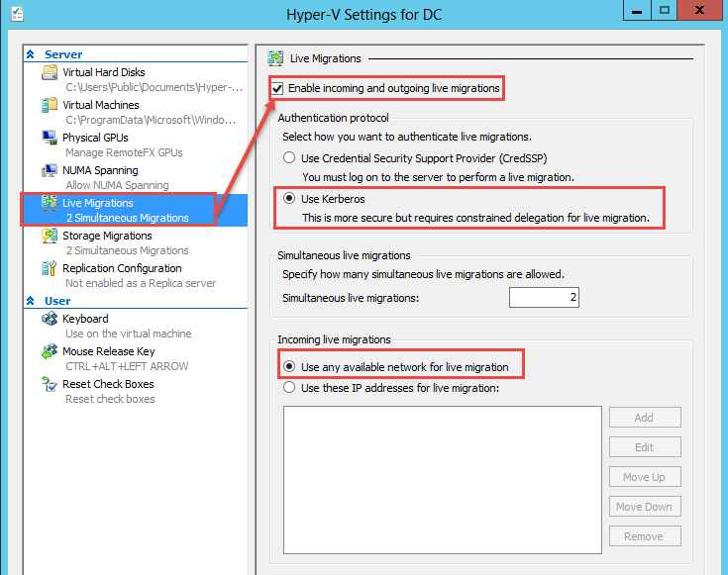Click the Remove button
The image size is (728, 575).
[x=645, y=536]
